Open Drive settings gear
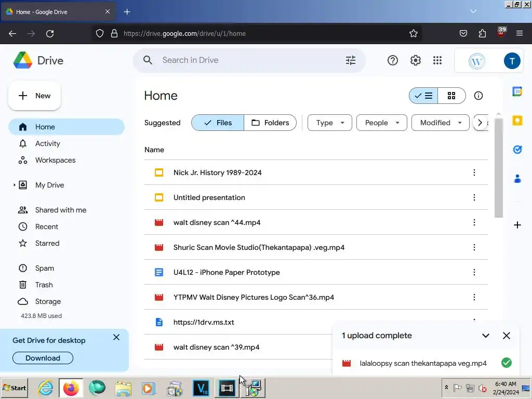Viewport: 532px width, 399px height. coord(415,60)
